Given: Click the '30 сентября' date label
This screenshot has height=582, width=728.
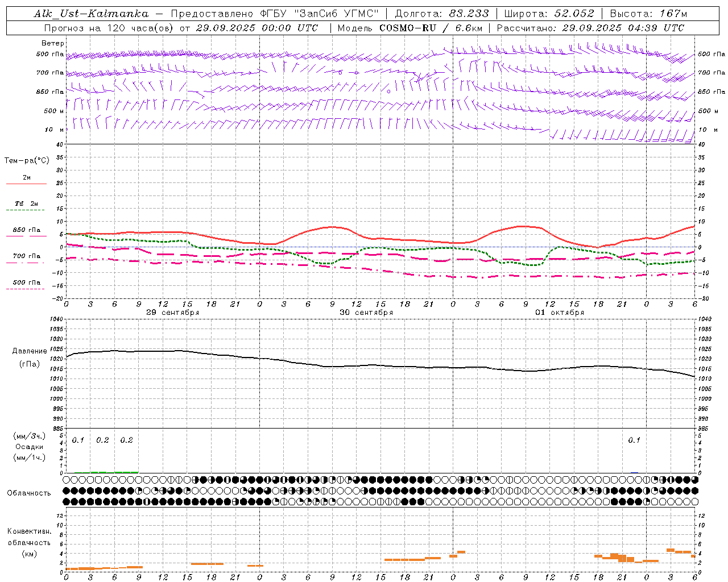Looking at the screenshot, I should [366, 313].
